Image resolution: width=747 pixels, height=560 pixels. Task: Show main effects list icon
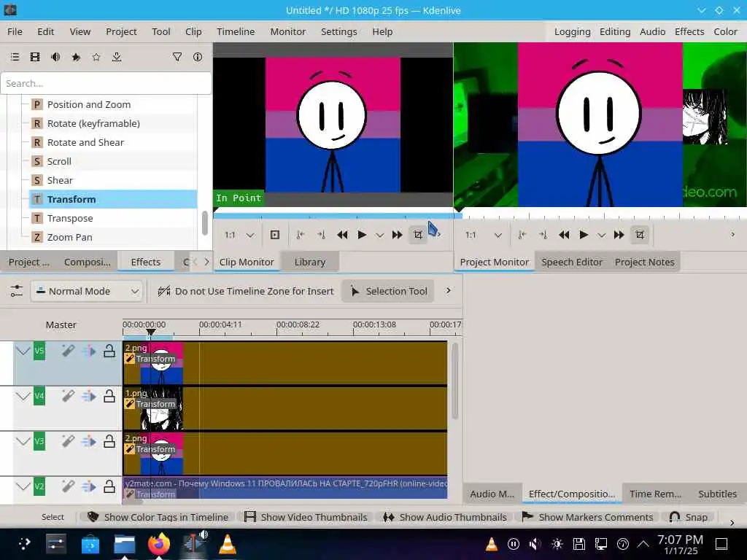15,57
